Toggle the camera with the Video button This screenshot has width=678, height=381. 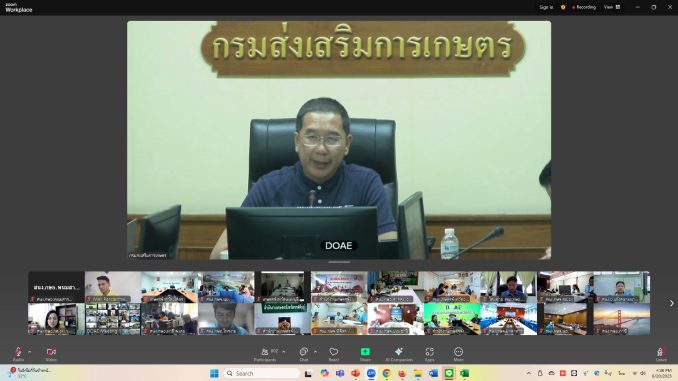point(51,353)
